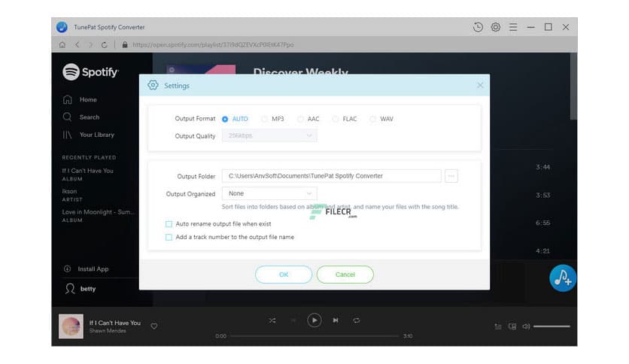629x364 pixels.
Task: Go to the browser home icon
Action: click(x=62, y=45)
